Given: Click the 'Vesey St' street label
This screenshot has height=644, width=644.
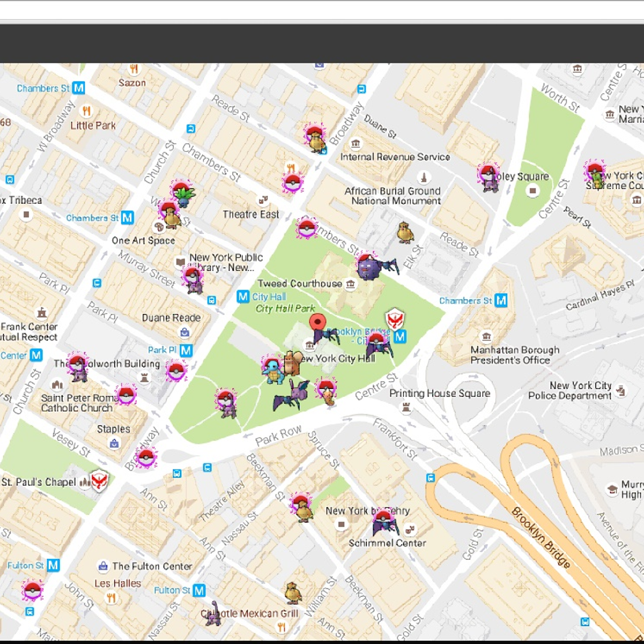Looking at the screenshot, I should pos(71,442).
